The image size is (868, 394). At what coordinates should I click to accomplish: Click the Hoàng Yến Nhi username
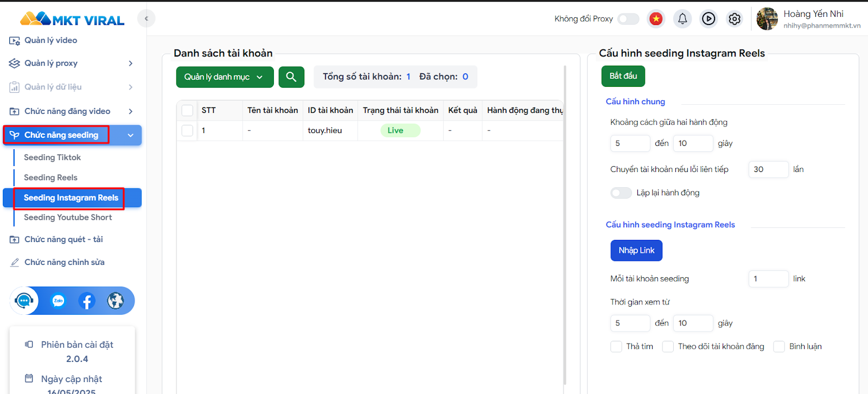[x=813, y=14]
